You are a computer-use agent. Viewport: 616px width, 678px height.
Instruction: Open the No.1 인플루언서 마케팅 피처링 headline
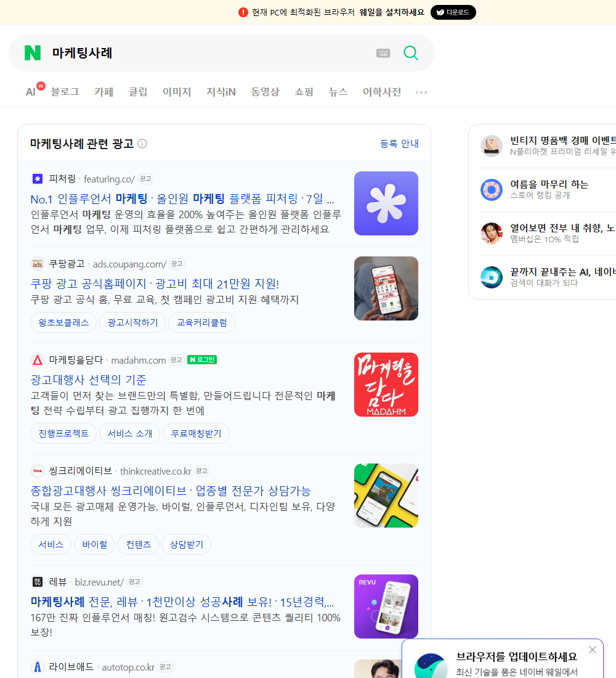[182, 199]
